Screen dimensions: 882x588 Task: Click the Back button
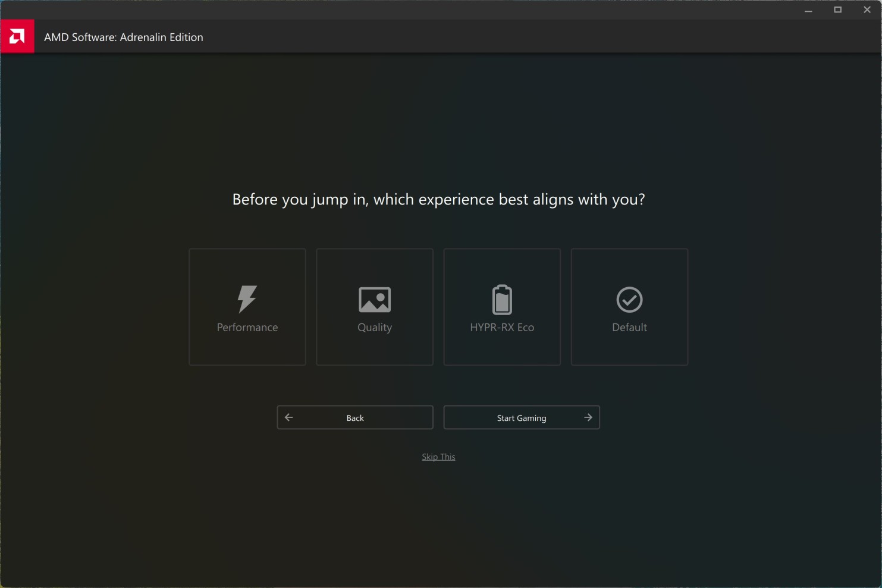click(x=354, y=417)
